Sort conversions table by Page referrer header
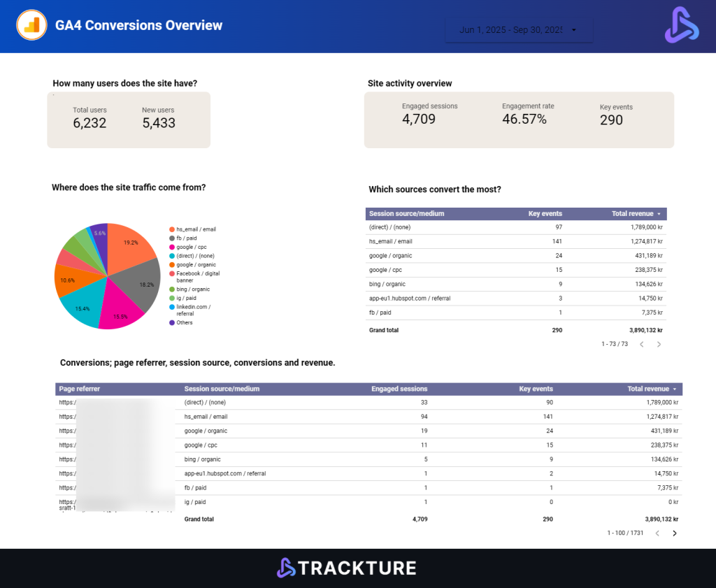Screen dimensions: 716x588 coord(80,389)
